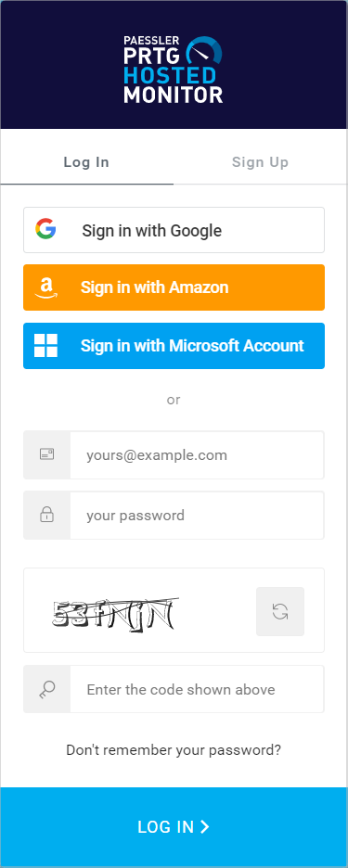Image resolution: width=348 pixels, height=868 pixels.
Task: Select the Log In tab
Action: [x=86, y=162]
